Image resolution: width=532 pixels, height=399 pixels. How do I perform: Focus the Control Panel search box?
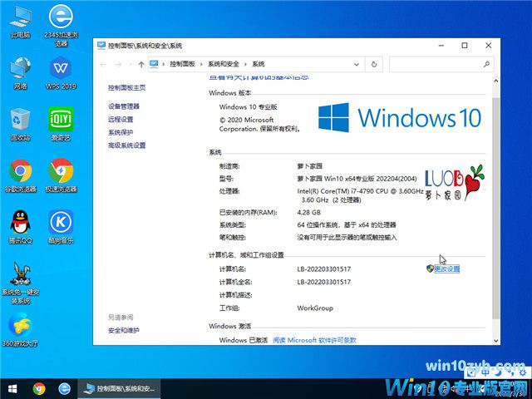(x=441, y=64)
